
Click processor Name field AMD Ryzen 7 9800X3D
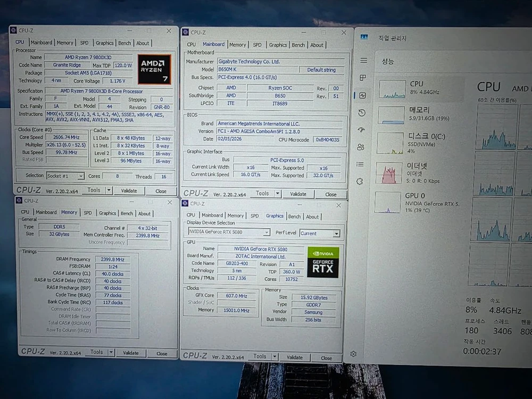click(x=88, y=57)
